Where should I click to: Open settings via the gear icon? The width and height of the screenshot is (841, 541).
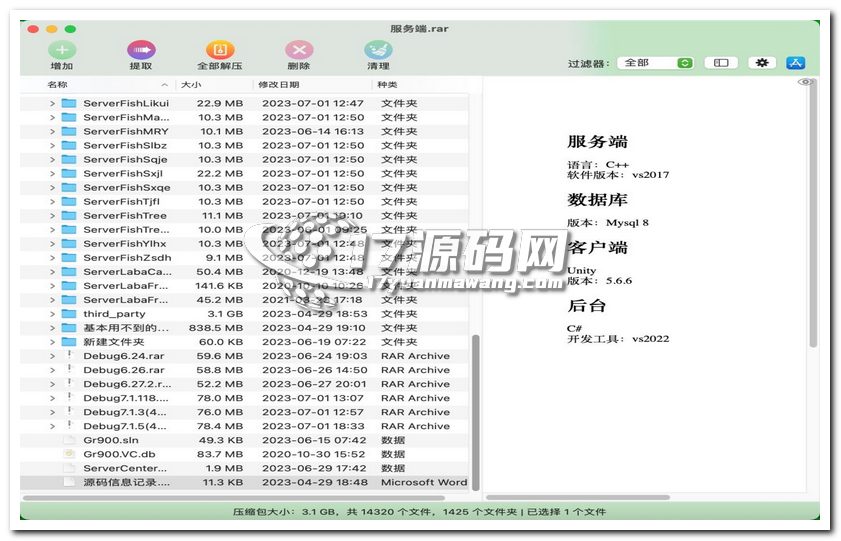click(x=762, y=63)
